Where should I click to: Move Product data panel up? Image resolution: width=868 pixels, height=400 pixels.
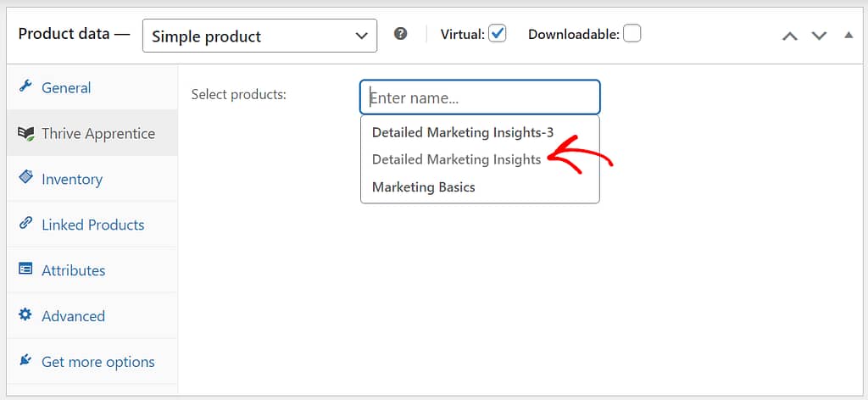[789, 36]
